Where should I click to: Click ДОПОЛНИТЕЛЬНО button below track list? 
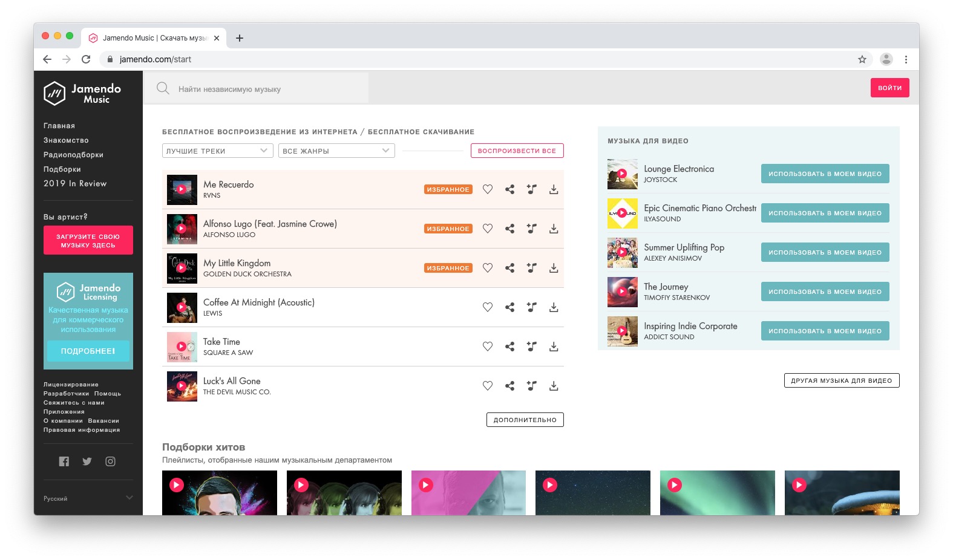[x=525, y=420]
